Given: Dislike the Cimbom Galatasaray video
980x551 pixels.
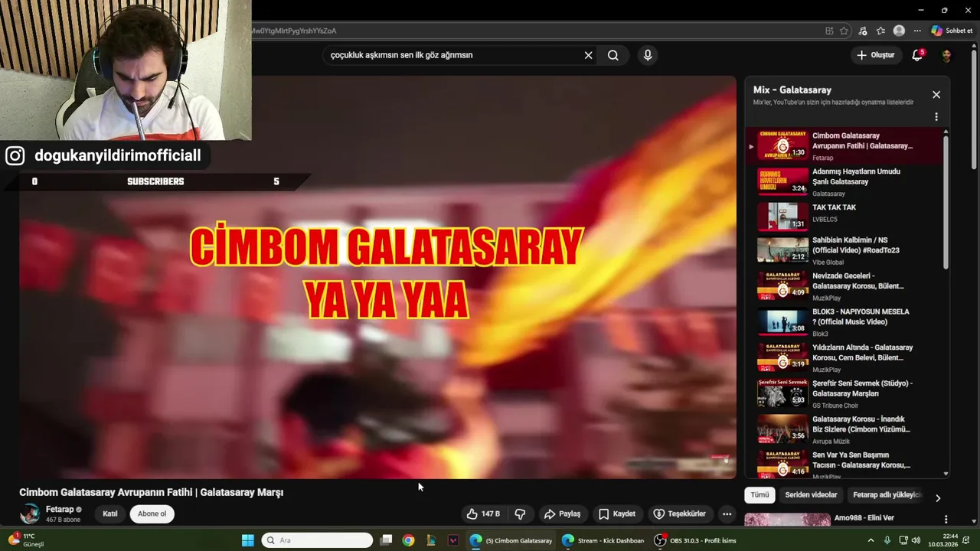Looking at the screenshot, I should coord(520,514).
